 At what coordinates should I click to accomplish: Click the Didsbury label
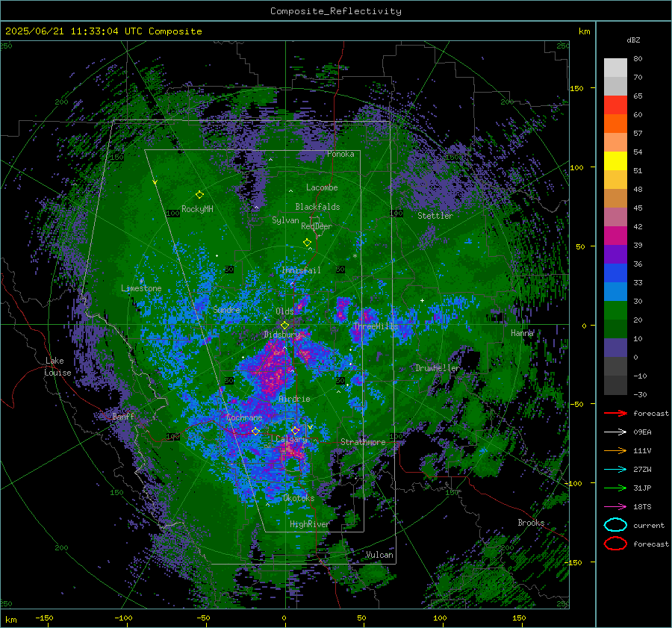[282, 335]
